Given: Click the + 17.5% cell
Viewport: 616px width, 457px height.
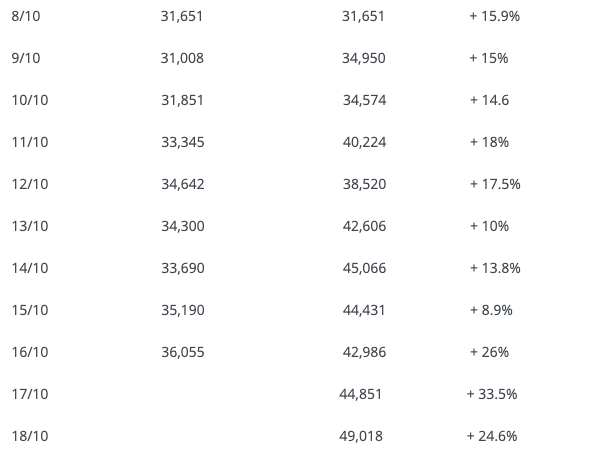Looking at the screenshot, I should 495,184.
